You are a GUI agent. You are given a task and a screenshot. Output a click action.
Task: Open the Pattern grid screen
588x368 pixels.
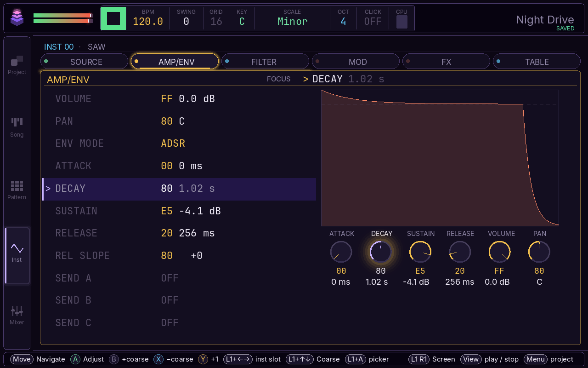[17, 190]
